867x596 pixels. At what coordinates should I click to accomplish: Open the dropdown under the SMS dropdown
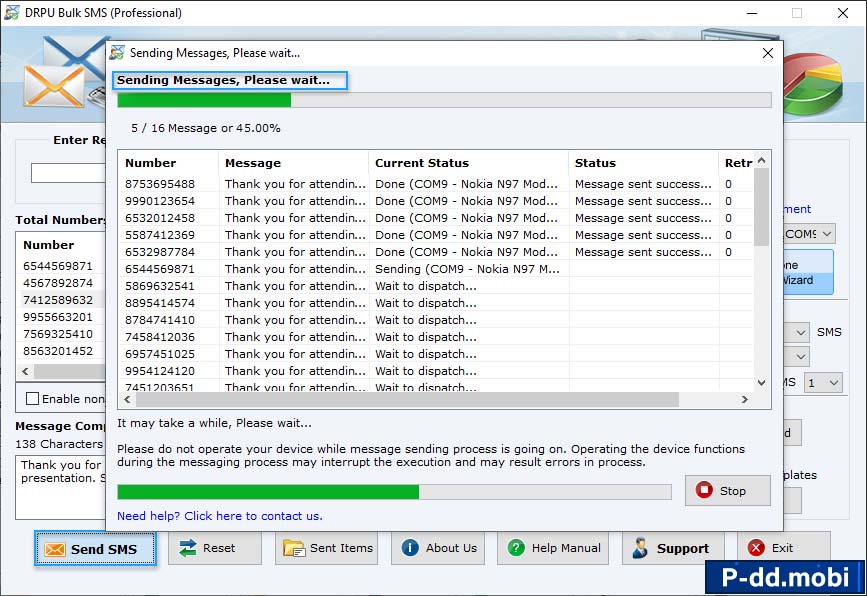[800, 357]
